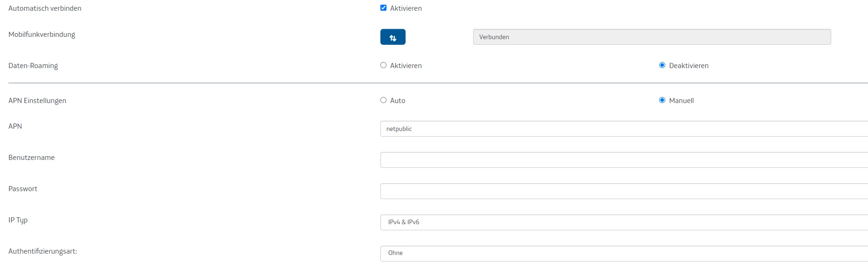Choose Auto for APN Einstellungen
The height and width of the screenshot is (269, 868).
click(384, 100)
